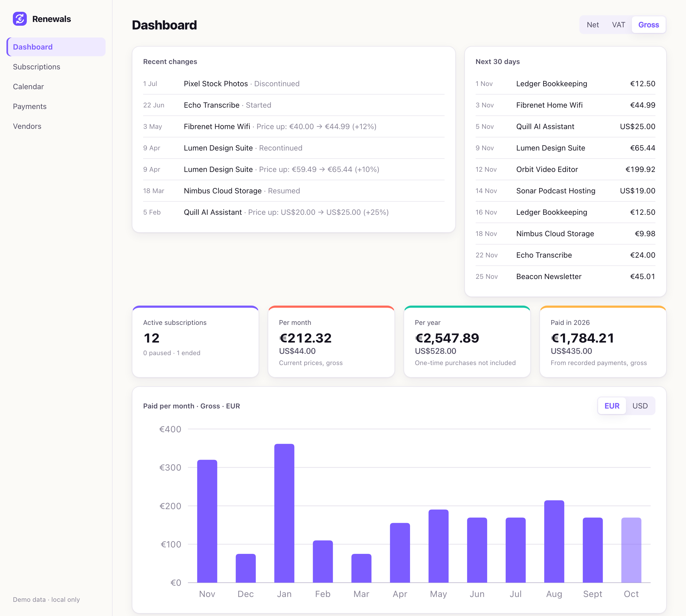Select Quill AI Assistant US$25.00 renewal

(x=565, y=127)
